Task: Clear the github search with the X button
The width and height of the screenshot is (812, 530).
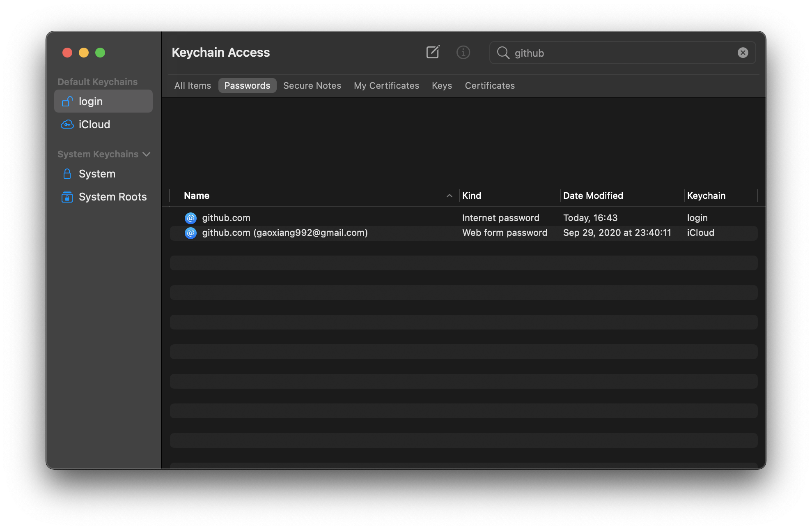Action: click(743, 52)
